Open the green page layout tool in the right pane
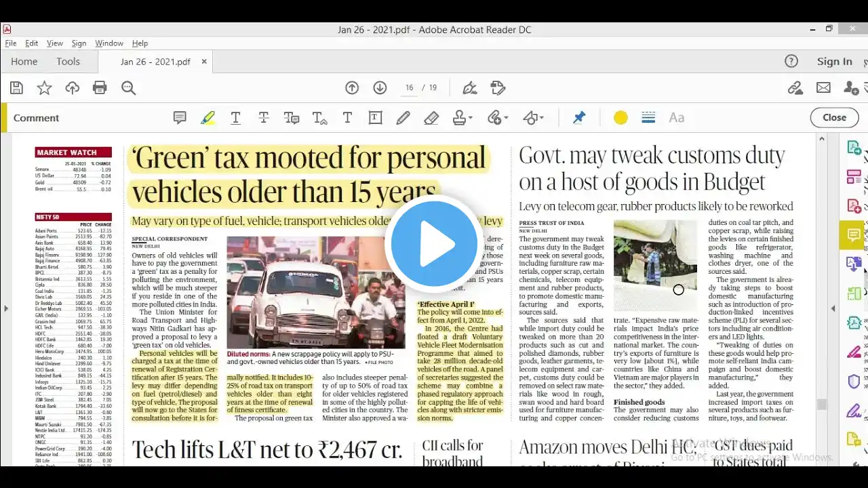The height and width of the screenshot is (488, 868). [x=854, y=293]
